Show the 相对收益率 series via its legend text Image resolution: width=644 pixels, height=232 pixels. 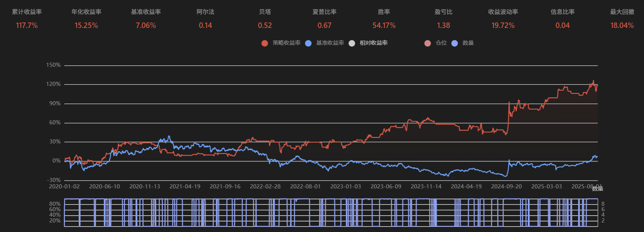[x=373, y=43]
